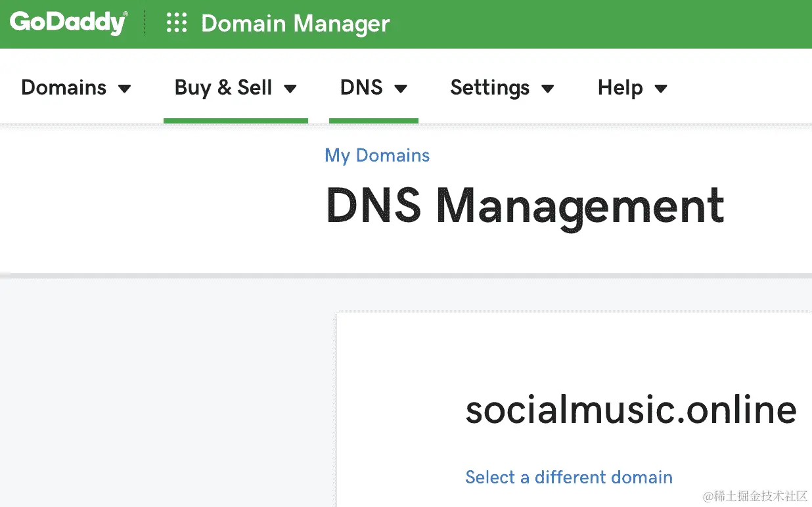This screenshot has width=812, height=507.
Task: Open the Settings menu
Action: (503, 87)
